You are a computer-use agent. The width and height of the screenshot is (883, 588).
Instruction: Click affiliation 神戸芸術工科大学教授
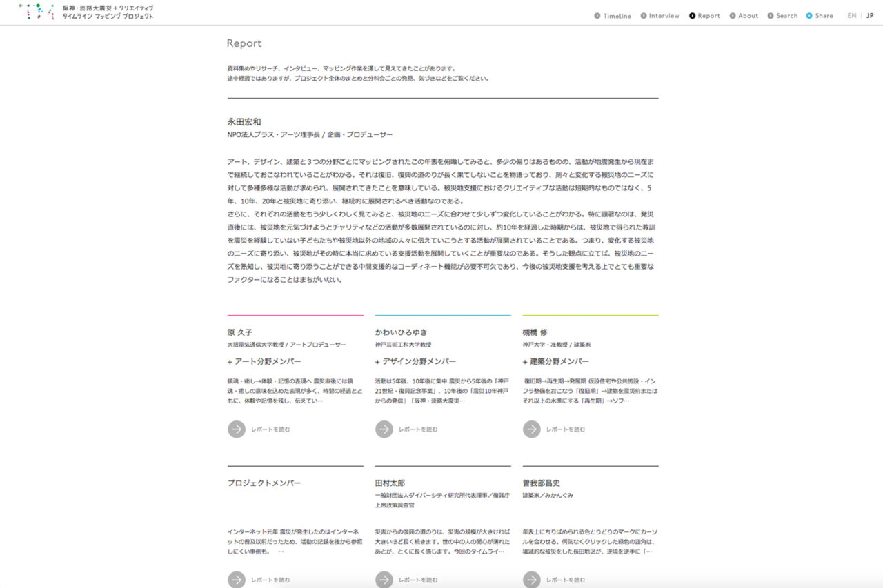[404, 345]
